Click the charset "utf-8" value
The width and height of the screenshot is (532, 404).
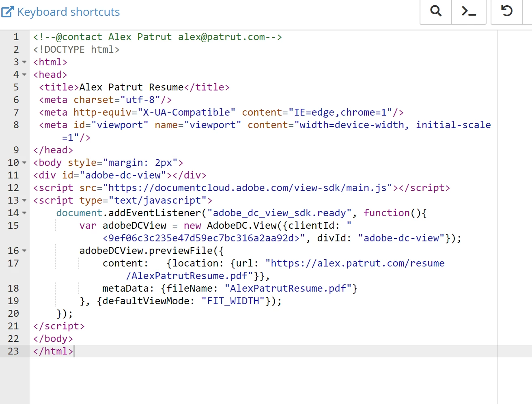coord(140,100)
